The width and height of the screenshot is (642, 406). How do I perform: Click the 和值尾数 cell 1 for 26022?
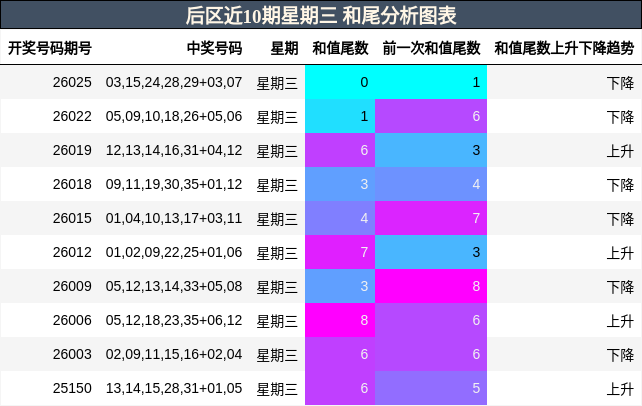340,116
